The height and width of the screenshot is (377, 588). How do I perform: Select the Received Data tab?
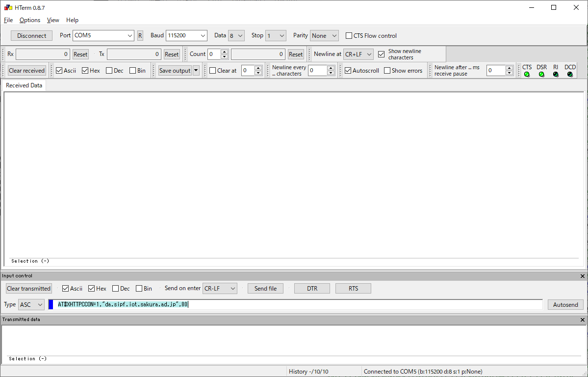tap(24, 85)
